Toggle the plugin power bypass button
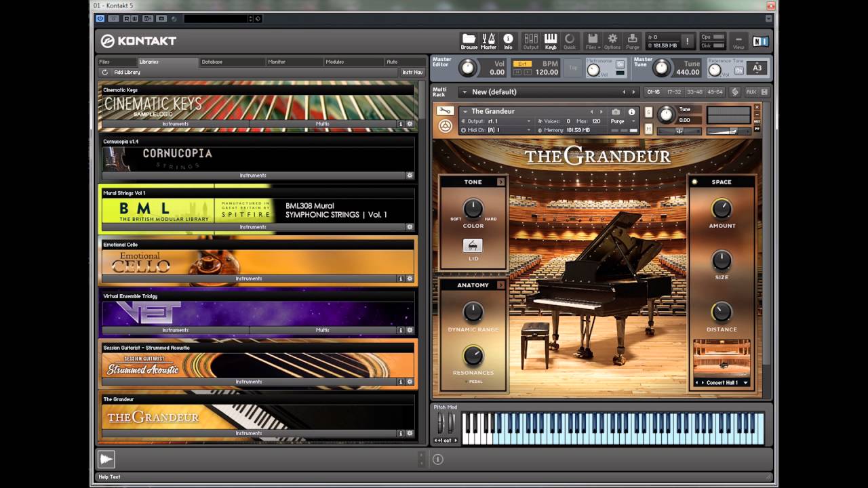The height and width of the screenshot is (488, 868). pos(100,19)
